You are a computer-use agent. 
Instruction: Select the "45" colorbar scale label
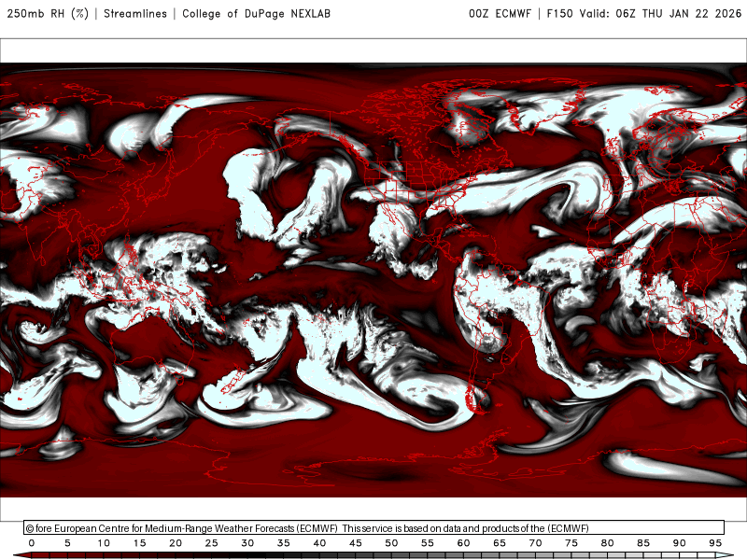pyautogui.click(x=356, y=543)
